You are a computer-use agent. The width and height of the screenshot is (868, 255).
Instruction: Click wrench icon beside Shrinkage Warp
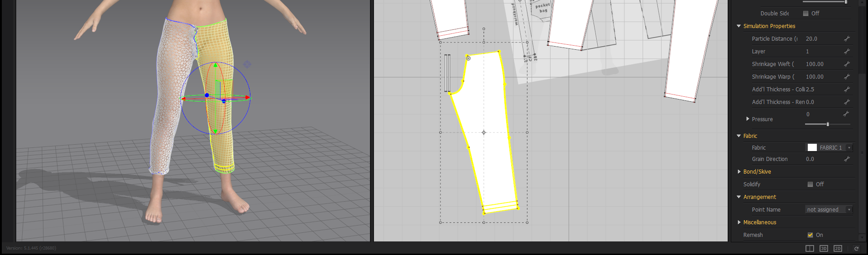(847, 77)
